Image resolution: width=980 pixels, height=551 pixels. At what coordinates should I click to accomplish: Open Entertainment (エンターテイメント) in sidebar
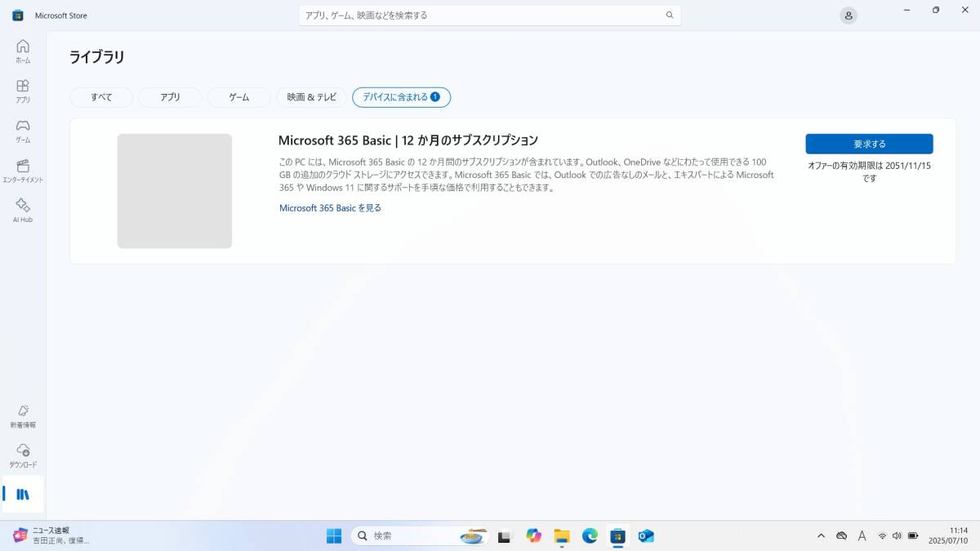pos(23,171)
